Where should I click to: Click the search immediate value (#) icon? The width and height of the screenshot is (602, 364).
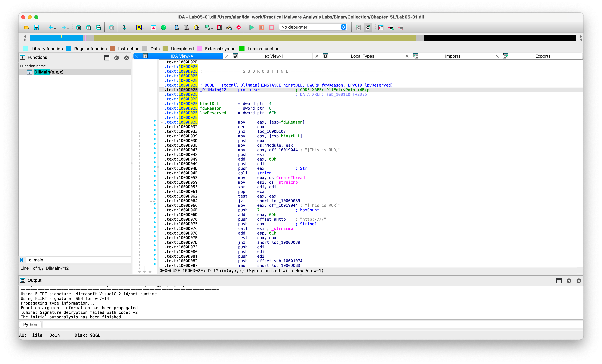point(78,27)
